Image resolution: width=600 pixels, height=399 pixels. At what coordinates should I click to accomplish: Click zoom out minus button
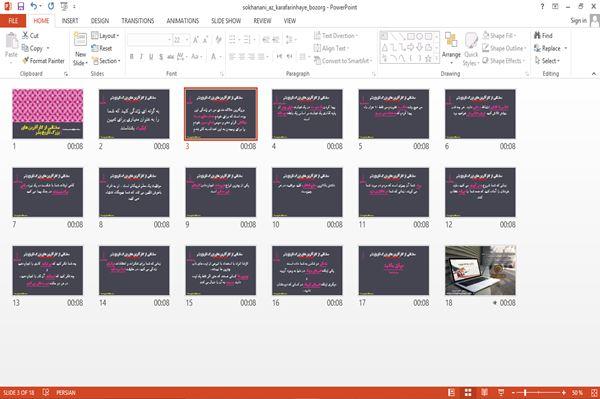point(514,392)
